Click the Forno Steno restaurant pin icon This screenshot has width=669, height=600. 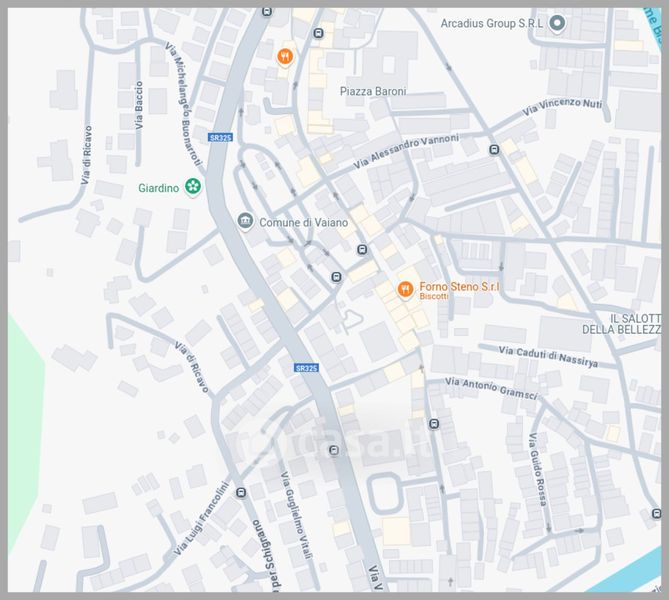click(x=405, y=290)
